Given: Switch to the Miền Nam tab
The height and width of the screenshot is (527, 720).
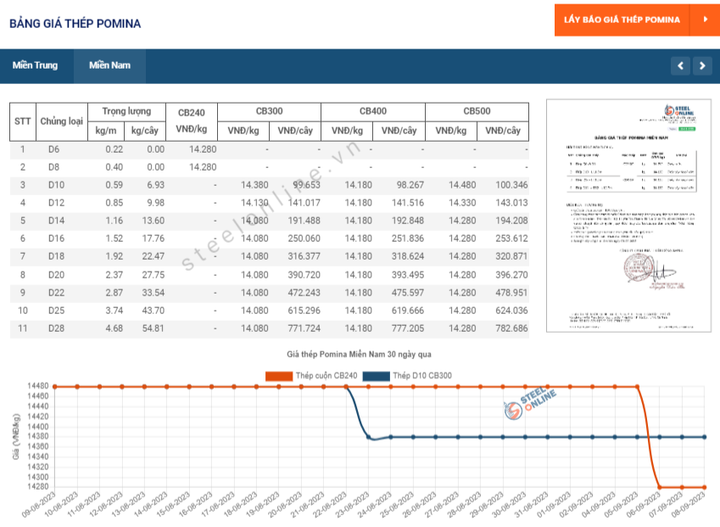Looking at the screenshot, I should [x=110, y=66].
